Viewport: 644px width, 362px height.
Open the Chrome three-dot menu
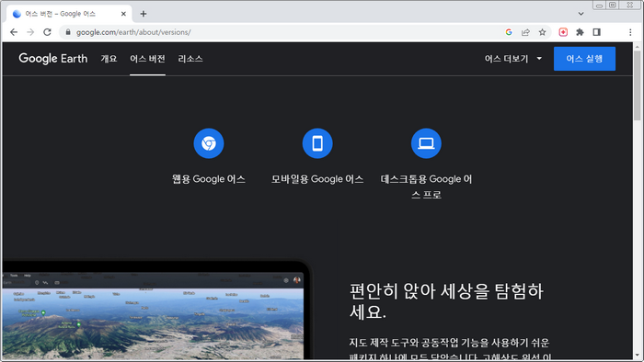tap(630, 32)
